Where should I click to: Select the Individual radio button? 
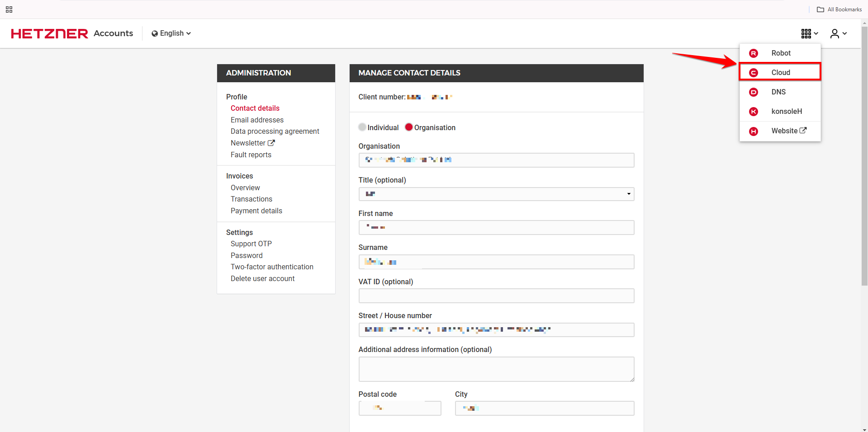coord(362,127)
